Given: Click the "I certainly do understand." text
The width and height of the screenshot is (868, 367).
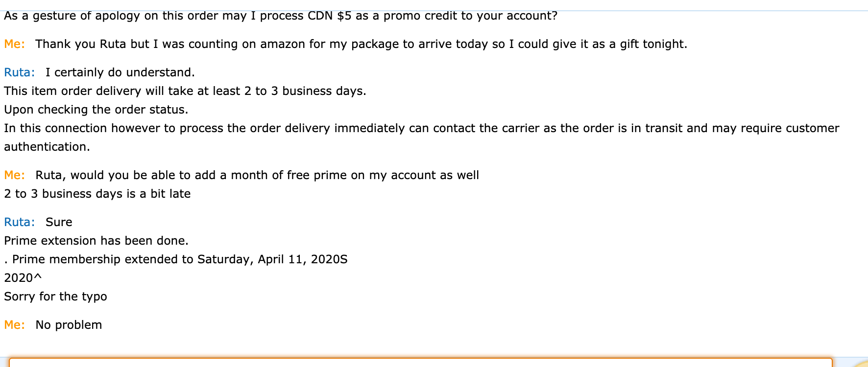Looking at the screenshot, I should coord(120,72).
